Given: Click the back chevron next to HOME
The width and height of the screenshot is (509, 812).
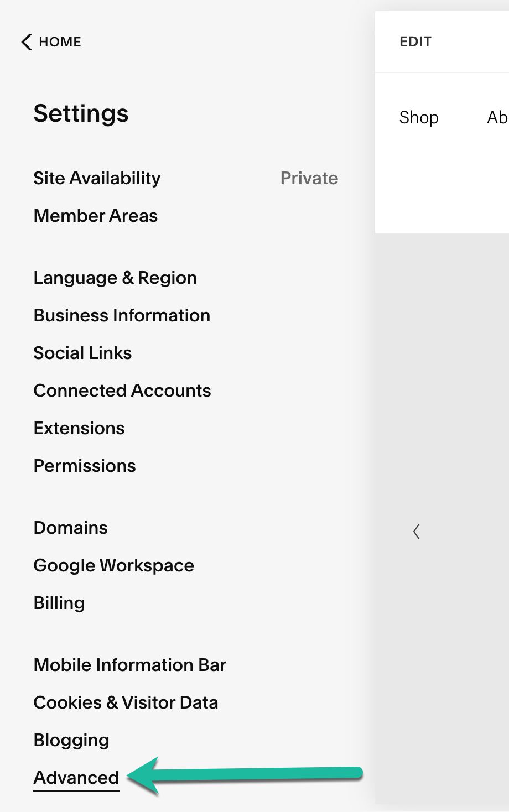Looking at the screenshot, I should pos(25,41).
